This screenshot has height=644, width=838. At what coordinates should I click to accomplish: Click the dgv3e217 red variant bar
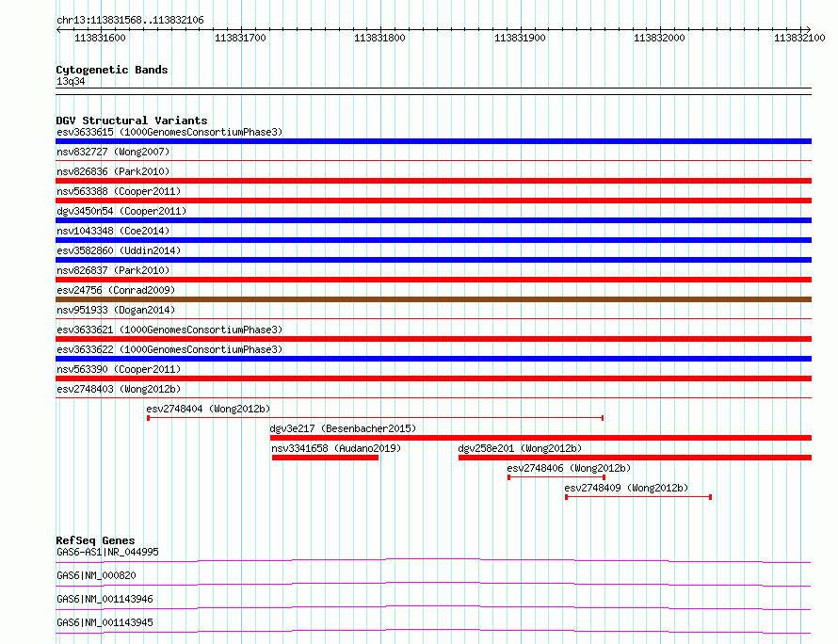[540, 438]
